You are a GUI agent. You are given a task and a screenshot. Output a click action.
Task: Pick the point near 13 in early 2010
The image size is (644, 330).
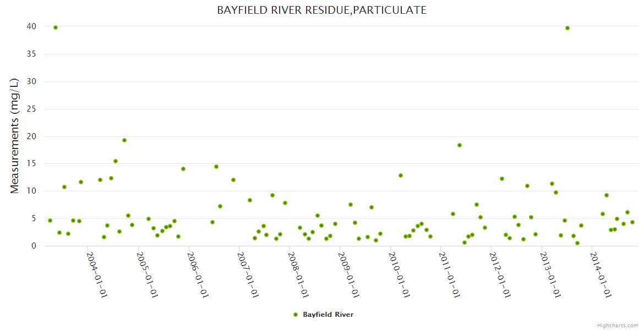401,175
